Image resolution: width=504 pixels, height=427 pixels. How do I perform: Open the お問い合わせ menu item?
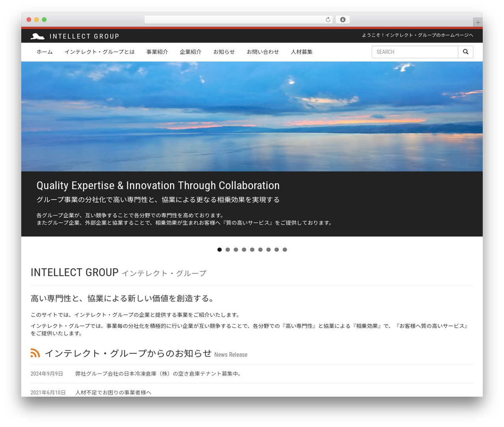tap(263, 52)
